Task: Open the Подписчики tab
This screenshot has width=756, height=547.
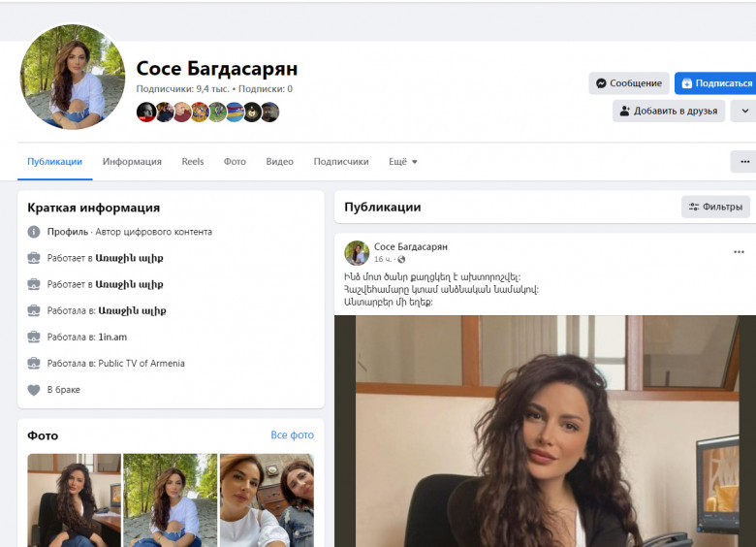Action: (x=341, y=162)
